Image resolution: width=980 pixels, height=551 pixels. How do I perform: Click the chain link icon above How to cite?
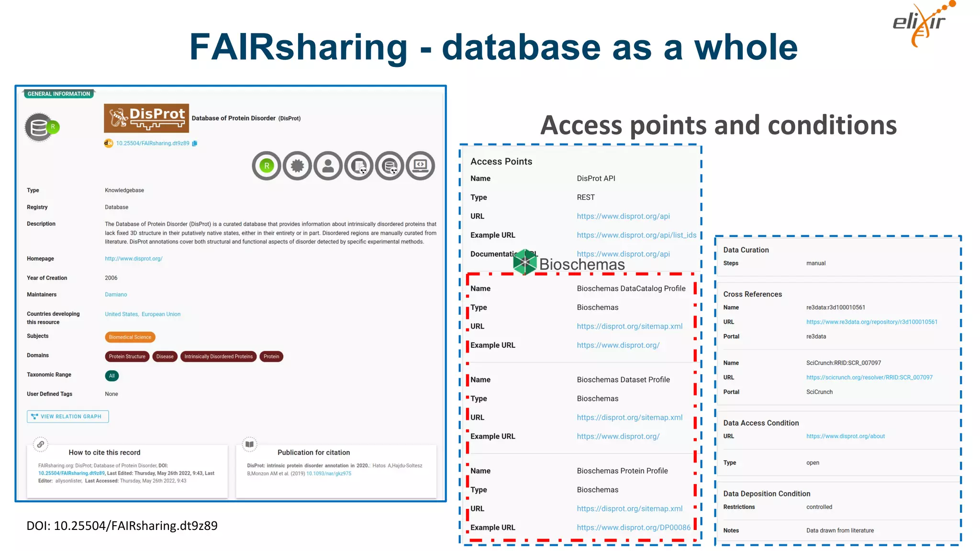(x=41, y=444)
